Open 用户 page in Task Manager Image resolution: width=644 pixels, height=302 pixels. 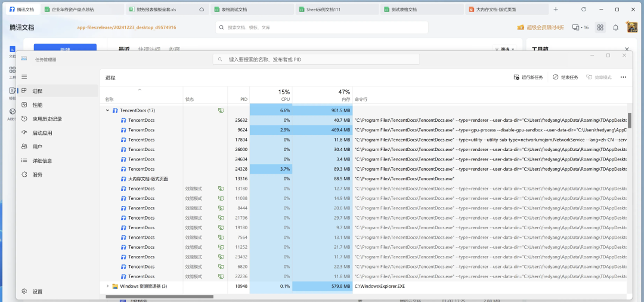[57, 147]
